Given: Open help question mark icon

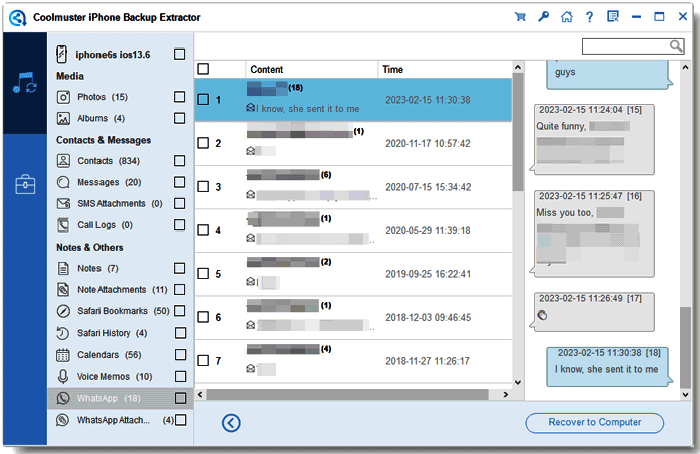Looking at the screenshot, I should coord(590,17).
